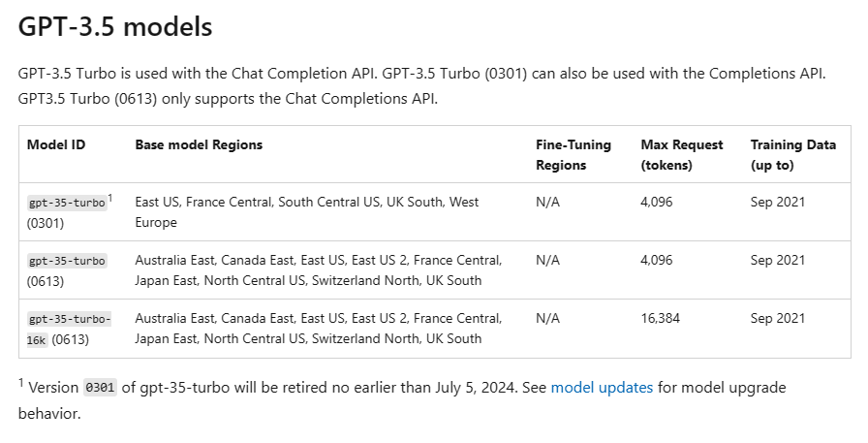868x443 pixels.
Task: Click the "Max Request (tokens)" column header
Action: coord(682,154)
